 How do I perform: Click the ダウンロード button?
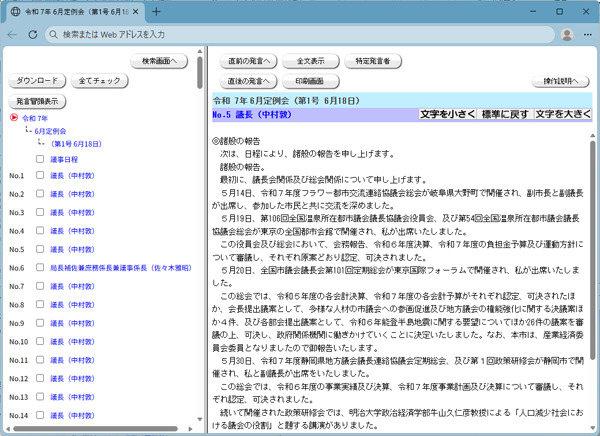point(37,81)
